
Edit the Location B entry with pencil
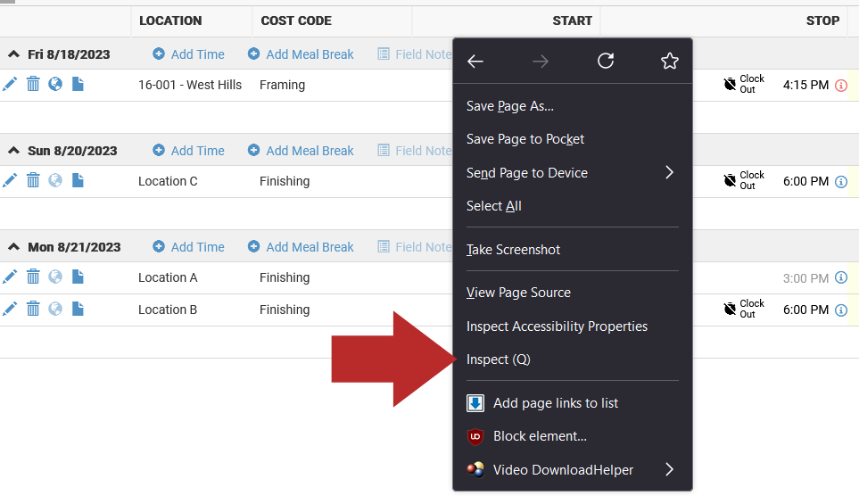10,309
